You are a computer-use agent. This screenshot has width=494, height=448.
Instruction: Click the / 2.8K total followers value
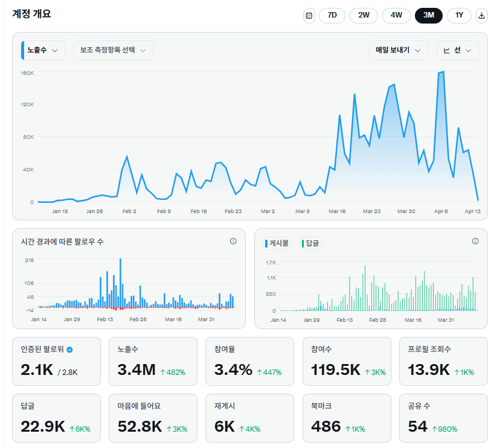tap(68, 373)
